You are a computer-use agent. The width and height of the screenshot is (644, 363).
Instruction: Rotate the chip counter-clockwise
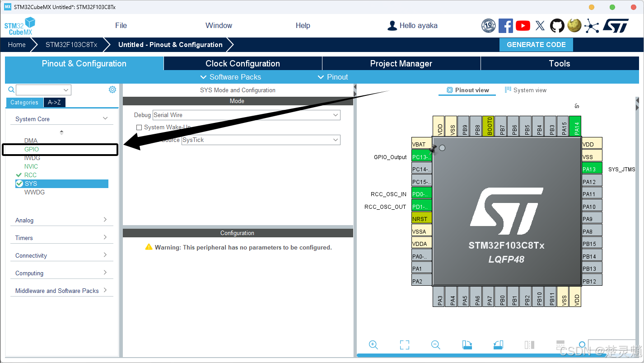tap(498, 345)
